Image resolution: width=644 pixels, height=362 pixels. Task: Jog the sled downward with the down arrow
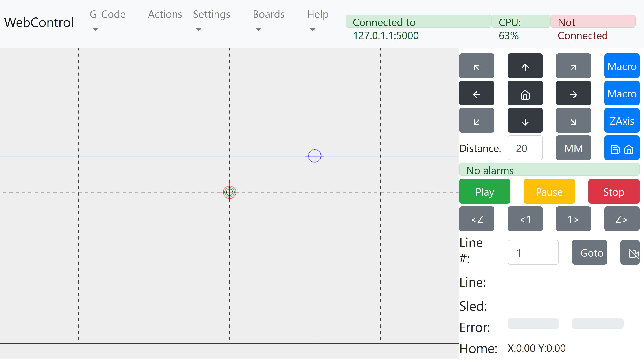click(x=525, y=120)
